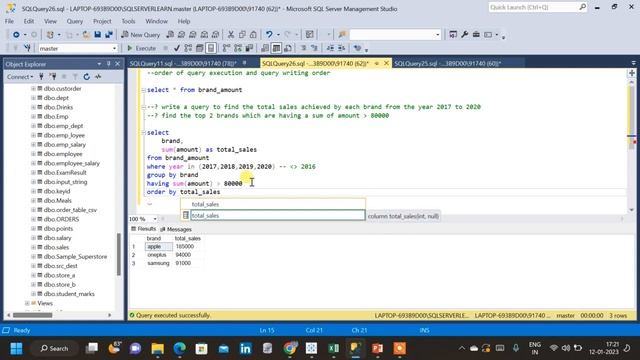Click the Properties wrench icon
640x360 pixels.
click(464, 35)
